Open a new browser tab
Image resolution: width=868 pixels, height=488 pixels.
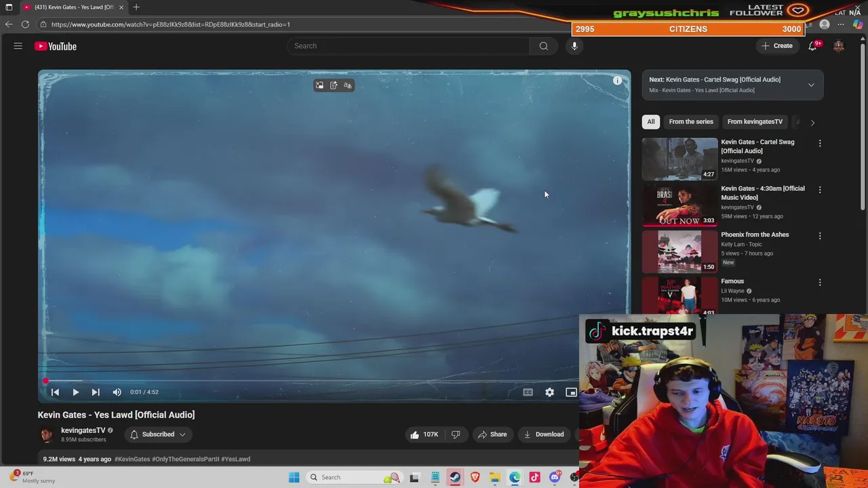point(136,7)
